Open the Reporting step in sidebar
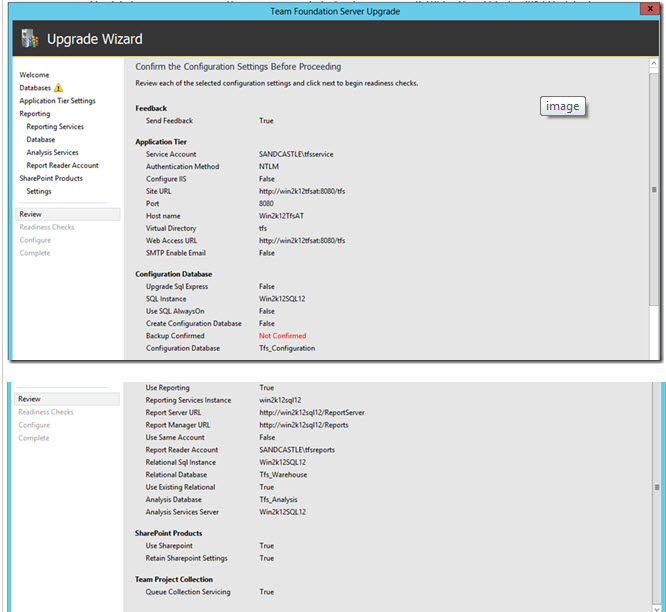666x612 pixels. 35,114
